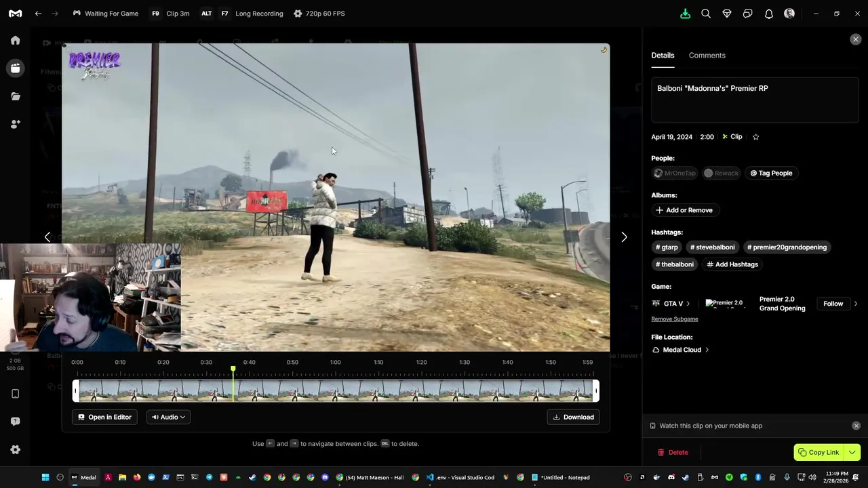
Task: Click Add or Remove albums
Action: (684, 210)
